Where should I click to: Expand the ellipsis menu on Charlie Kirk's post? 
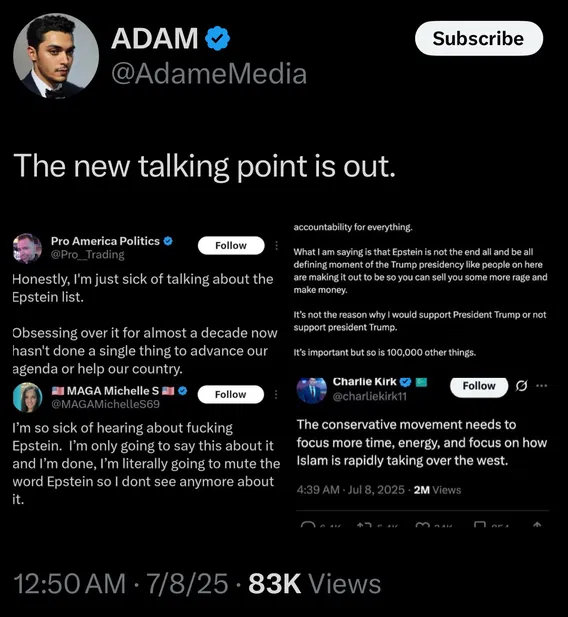click(x=542, y=386)
